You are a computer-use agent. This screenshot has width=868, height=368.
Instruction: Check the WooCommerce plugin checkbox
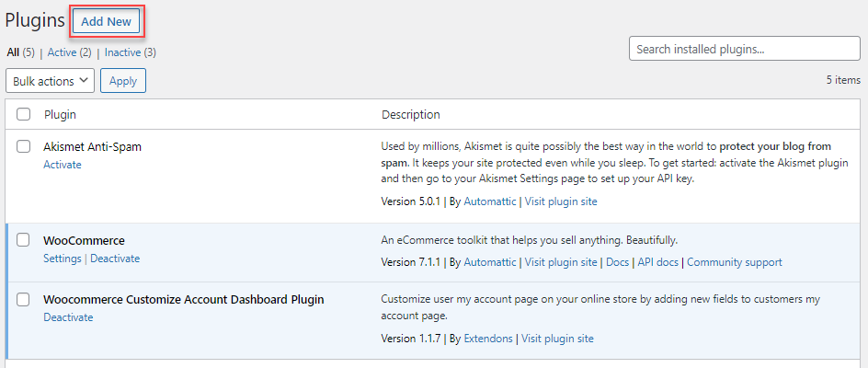(23, 240)
